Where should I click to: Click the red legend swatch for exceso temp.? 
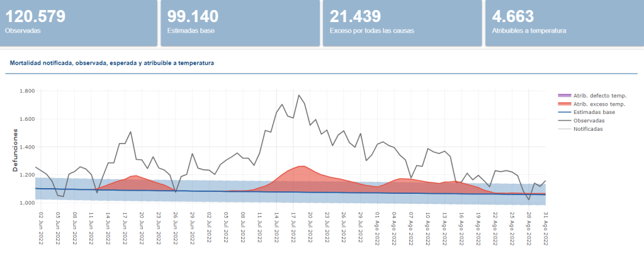coord(565,104)
